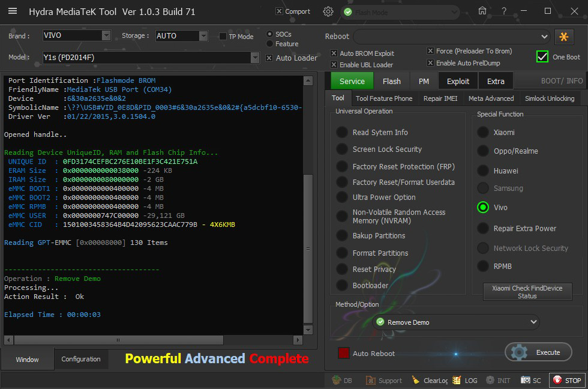Open the help question mark
The height and width of the screenshot is (389, 588).
[x=504, y=11]
